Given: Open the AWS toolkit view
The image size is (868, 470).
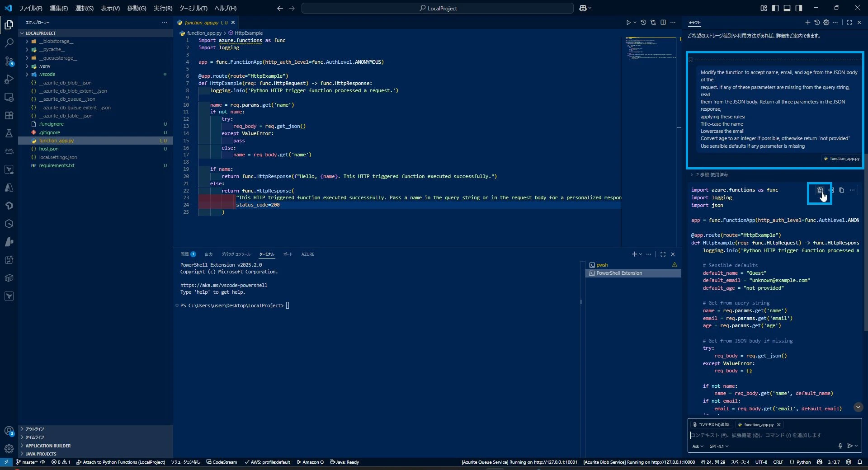Looking at the screenshot, I should tap(9, 151).
